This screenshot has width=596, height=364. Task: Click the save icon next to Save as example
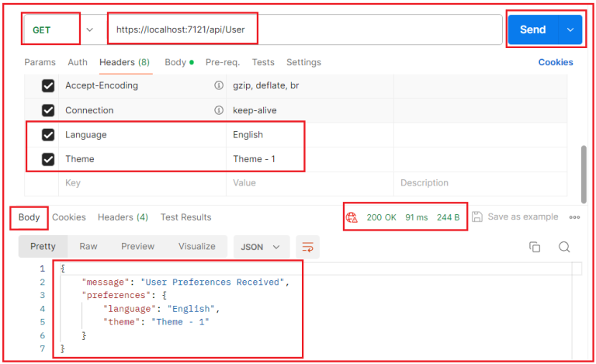(x=477, y=217)
